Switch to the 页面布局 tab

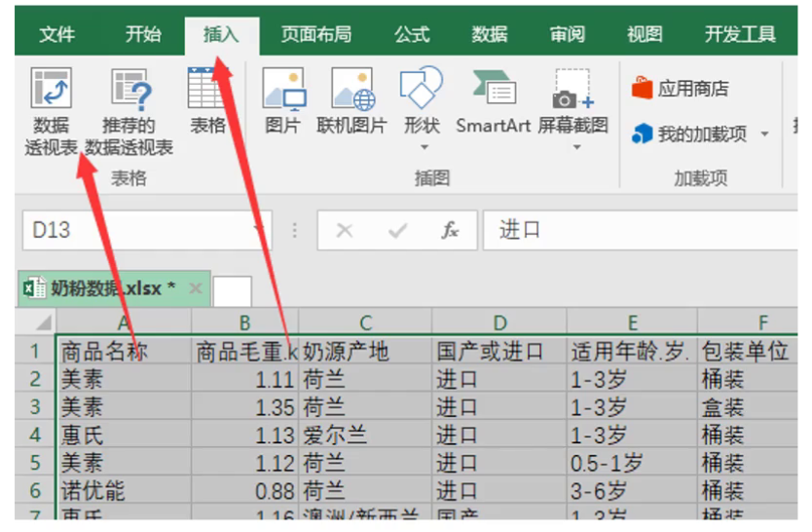[315, 35]
